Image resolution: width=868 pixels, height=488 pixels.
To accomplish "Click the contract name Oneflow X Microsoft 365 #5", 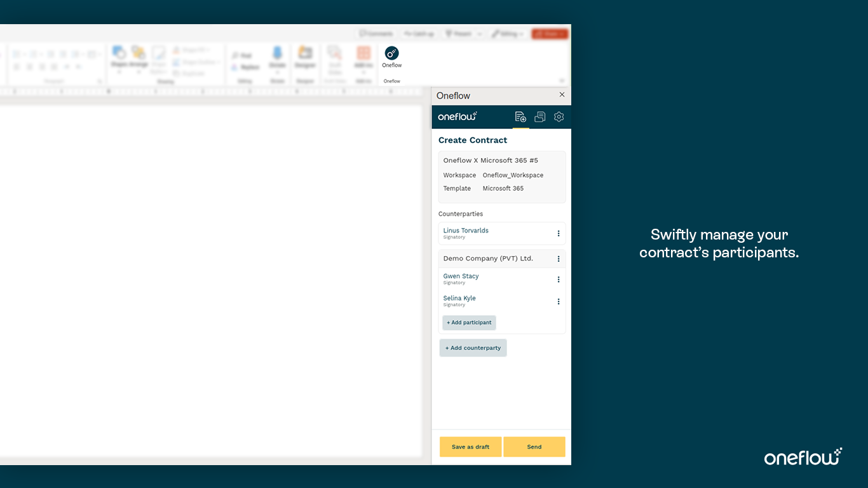I will [491, 160].
